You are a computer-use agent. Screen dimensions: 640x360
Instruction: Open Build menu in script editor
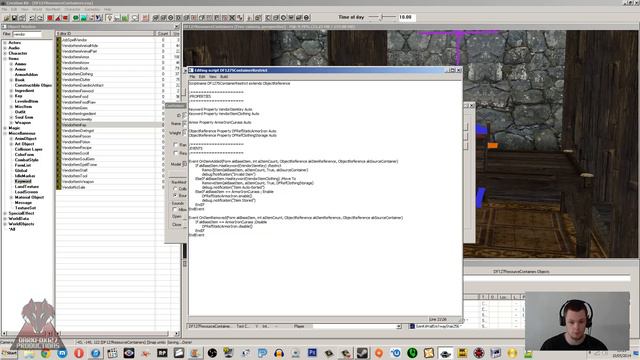[x=224, y=77]
